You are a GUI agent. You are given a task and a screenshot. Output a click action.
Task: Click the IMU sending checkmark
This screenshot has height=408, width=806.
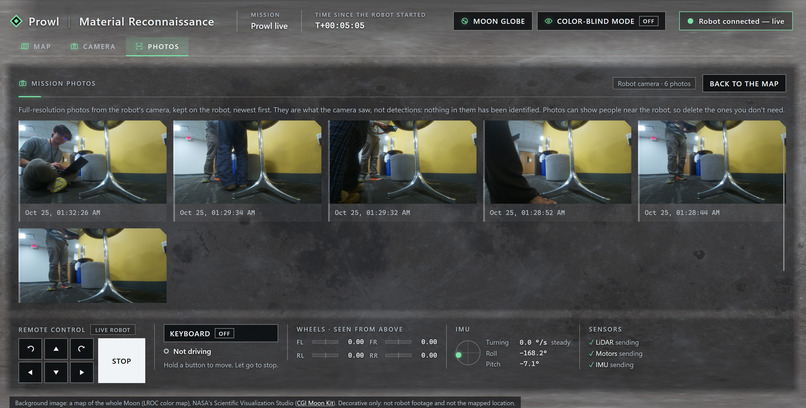(592, 365)
